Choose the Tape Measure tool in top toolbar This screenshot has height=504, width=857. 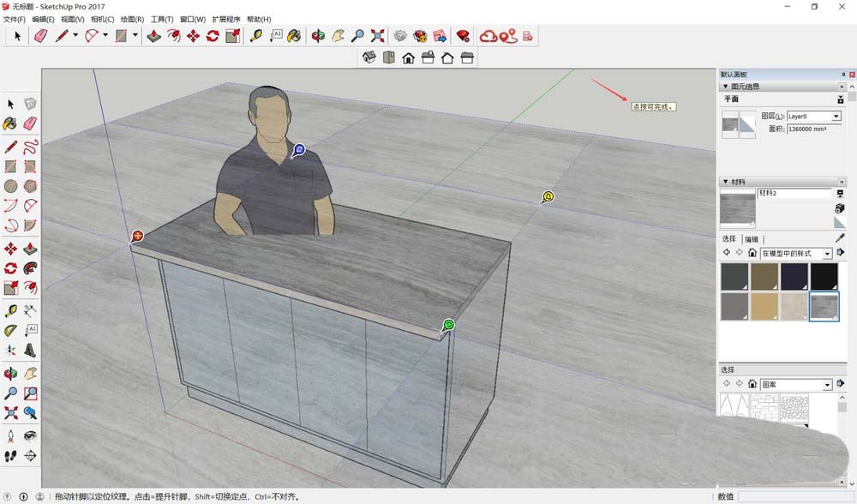(x=255, y=36)
